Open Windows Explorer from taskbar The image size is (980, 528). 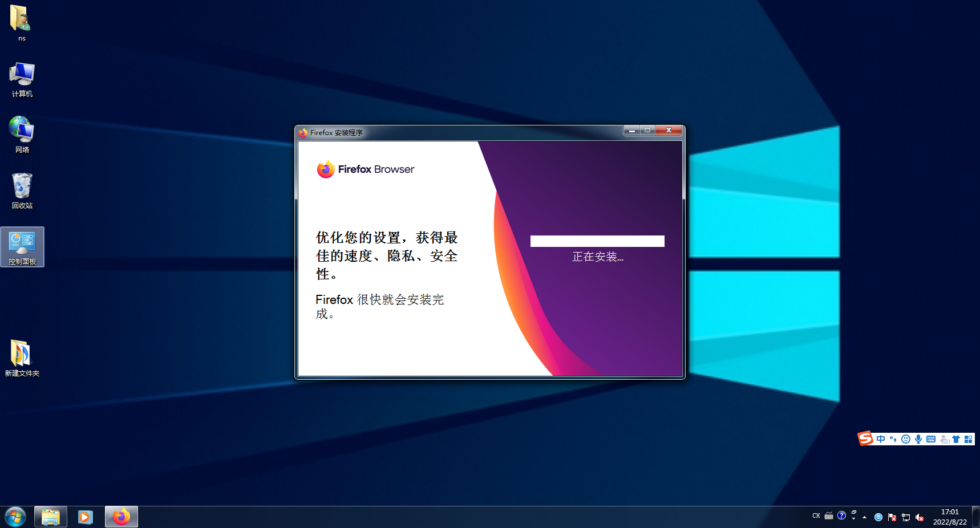51,517
